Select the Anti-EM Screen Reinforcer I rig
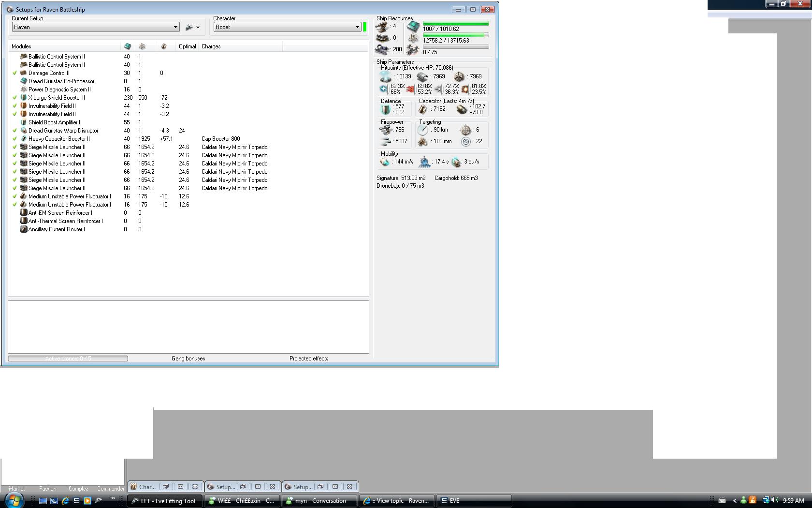 [x=60, y=213]
